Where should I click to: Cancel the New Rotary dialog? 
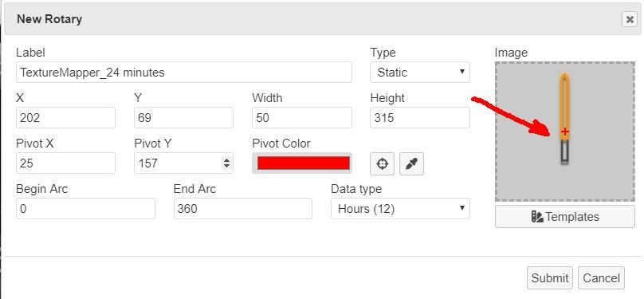tap(601, 278)
